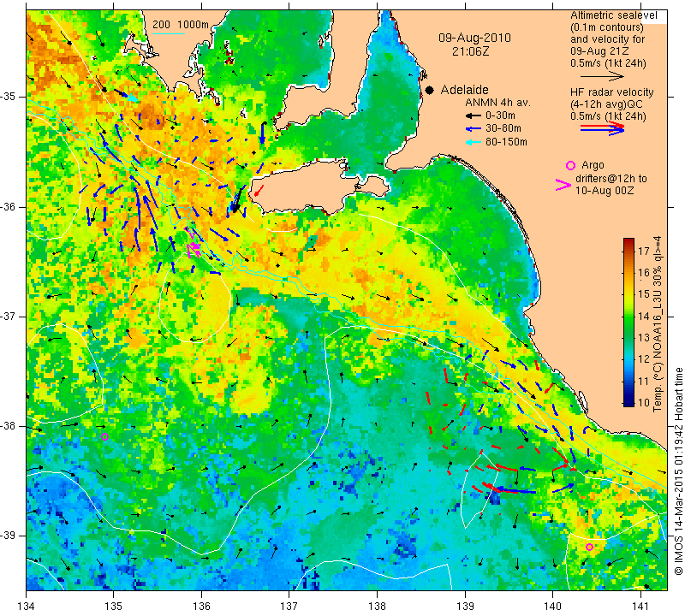The height and width of the screenshot is (616, 685).
Task: Click the longitude label 141
Action: coord(640,606)
